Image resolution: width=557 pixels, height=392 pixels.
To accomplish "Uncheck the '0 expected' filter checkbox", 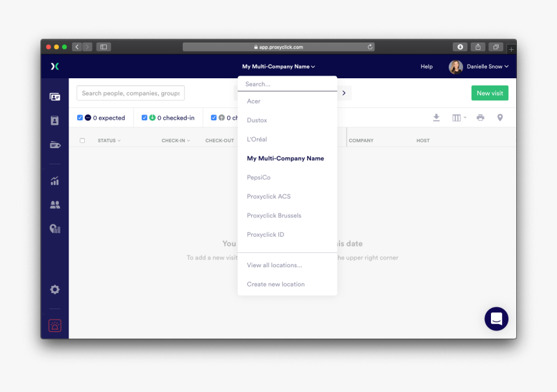I will click(80, 117).
